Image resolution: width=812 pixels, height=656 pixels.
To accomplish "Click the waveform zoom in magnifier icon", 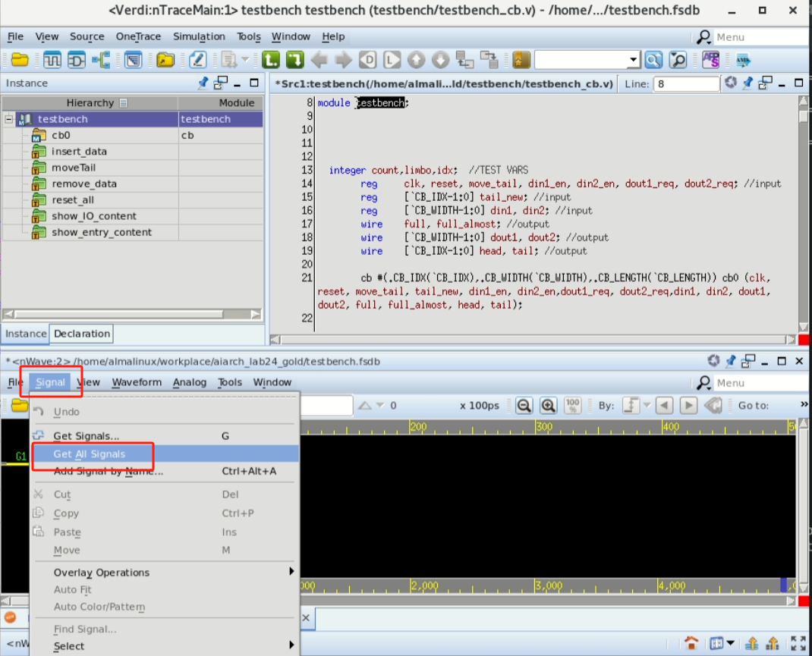I will click(x=548, y=406).
